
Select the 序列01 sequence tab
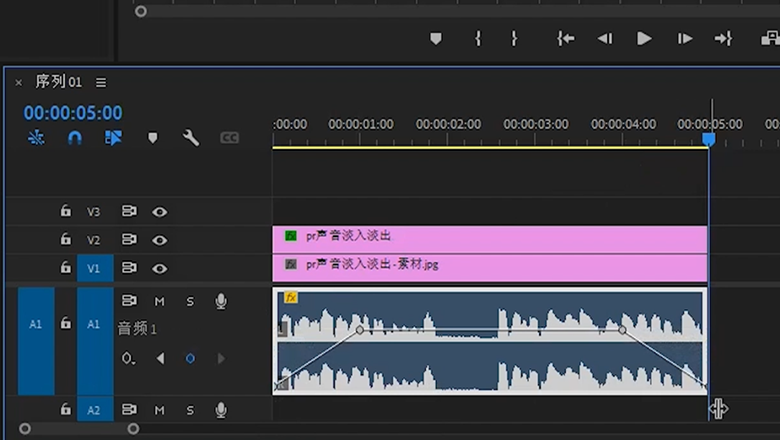coord(59,82)
